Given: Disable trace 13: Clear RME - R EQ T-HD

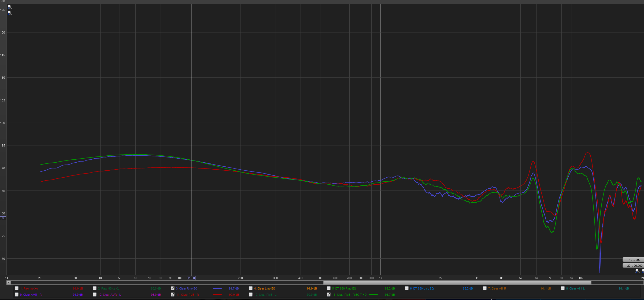Looking at the screenshot, I should [x=329, y=294].
